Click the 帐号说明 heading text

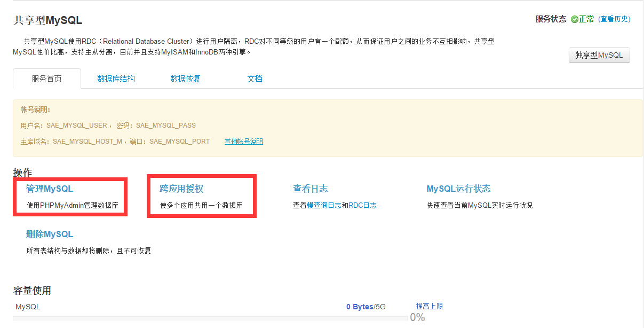click(35, 110)
